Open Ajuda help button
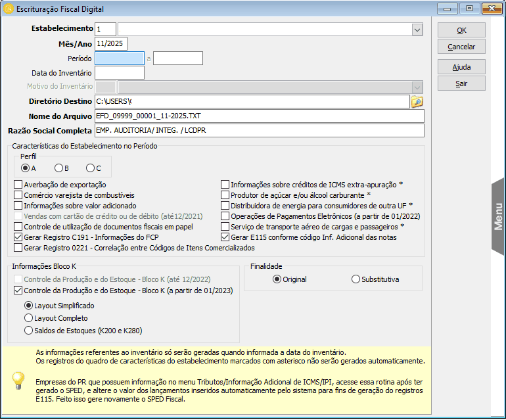 (461, 67)
